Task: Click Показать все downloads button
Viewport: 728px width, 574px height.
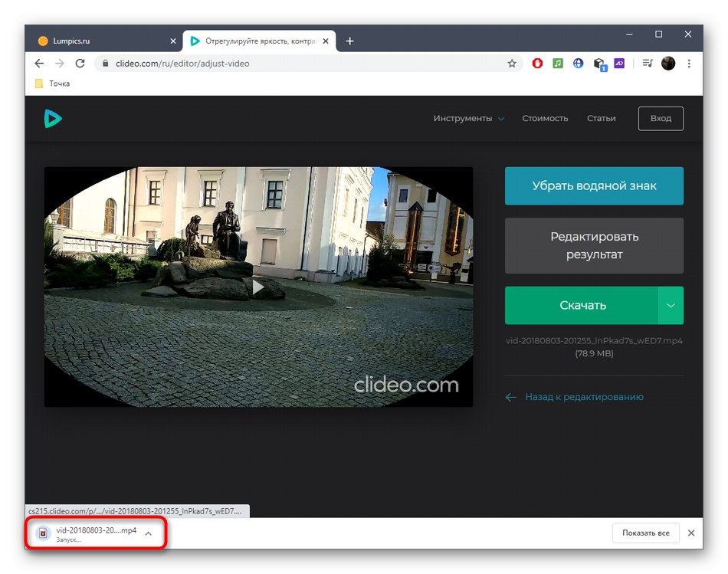Action: [645, 533]
